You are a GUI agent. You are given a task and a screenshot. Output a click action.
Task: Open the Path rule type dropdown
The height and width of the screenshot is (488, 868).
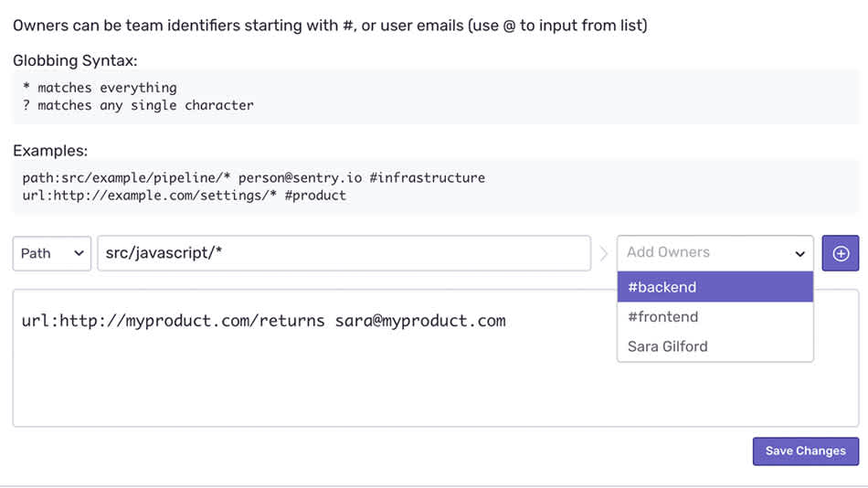[x=52, y=253]
